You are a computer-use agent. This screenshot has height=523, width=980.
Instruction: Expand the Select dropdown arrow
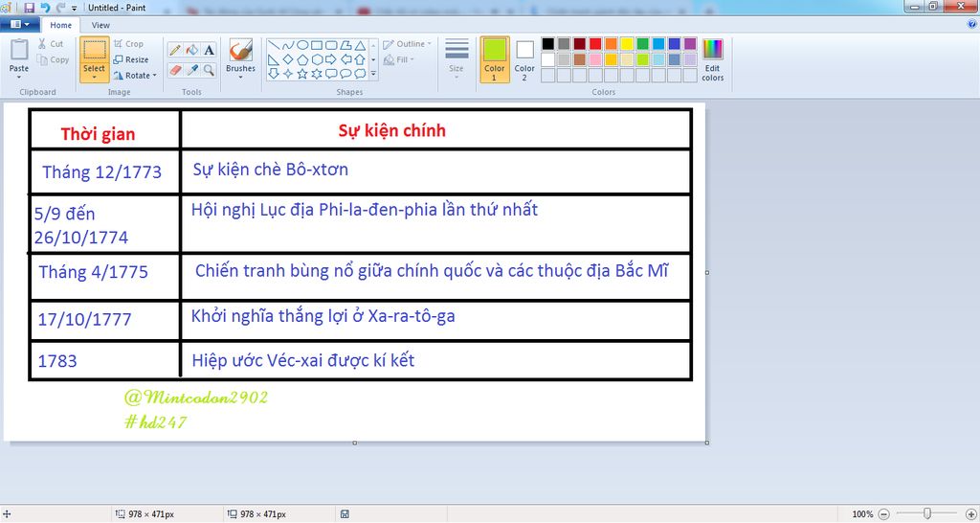click(94, 77)
